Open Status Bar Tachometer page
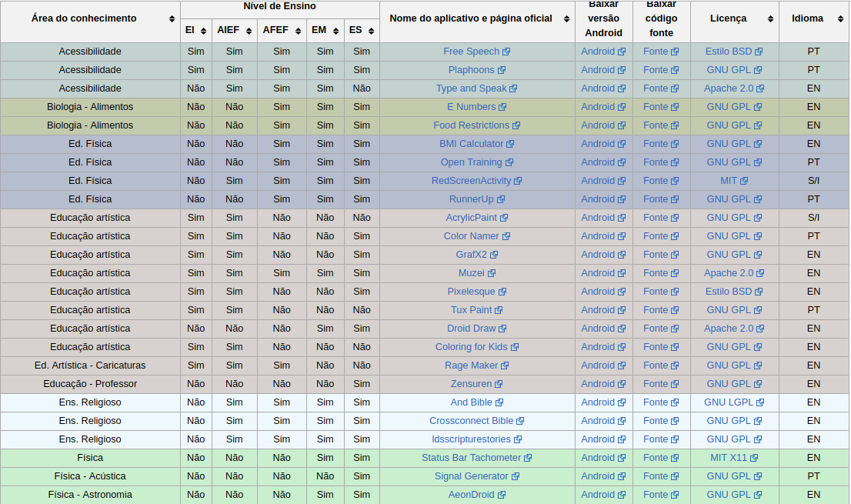 [476, 457]
